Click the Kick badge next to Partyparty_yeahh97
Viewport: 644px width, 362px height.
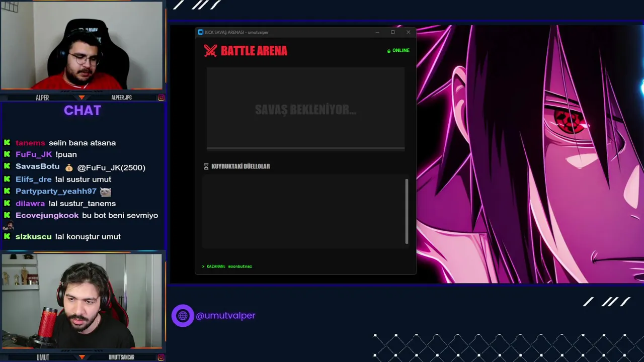click(x=7, y=191)
